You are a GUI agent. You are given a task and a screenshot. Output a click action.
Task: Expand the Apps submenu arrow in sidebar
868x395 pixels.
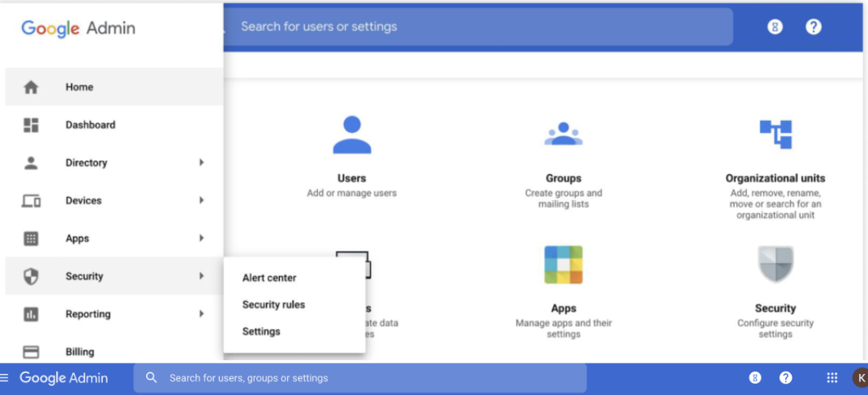[x=201, y=238]
